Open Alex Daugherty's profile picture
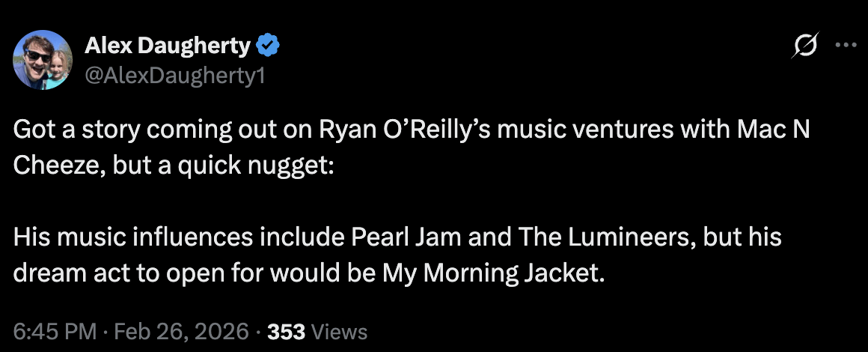 (x=43, y=60)
